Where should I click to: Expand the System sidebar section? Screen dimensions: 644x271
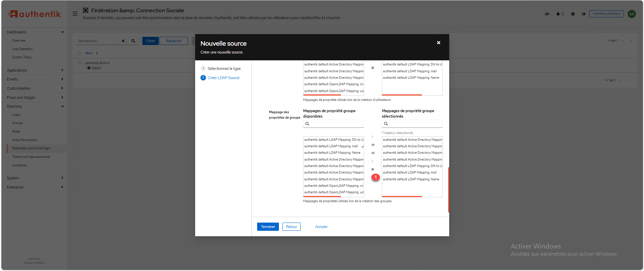[62, 178]
